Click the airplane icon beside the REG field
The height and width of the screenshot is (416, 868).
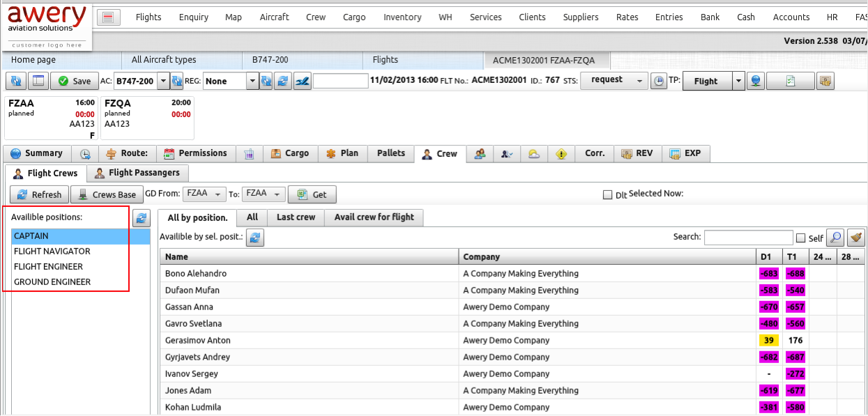coord(302,81)
